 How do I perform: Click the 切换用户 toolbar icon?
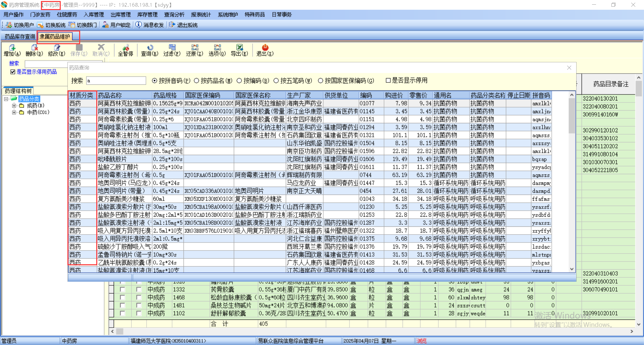9,25
